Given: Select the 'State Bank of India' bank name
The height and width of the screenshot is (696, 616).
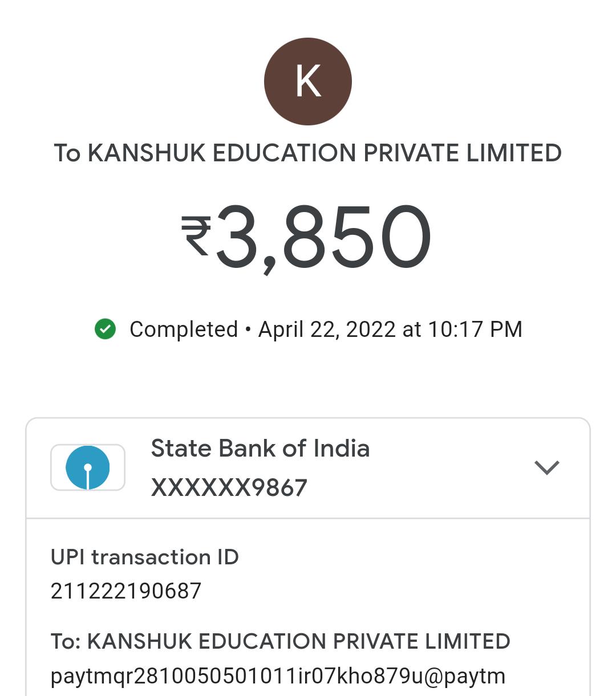Looking at the screenshot, I should [x=260, y=449].
